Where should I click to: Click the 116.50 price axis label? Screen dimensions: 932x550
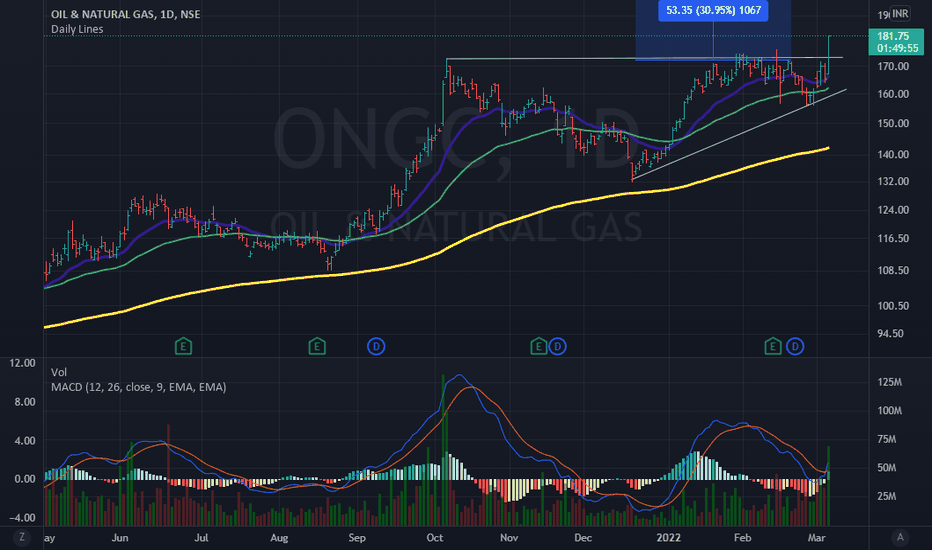(x=893, y=238)
